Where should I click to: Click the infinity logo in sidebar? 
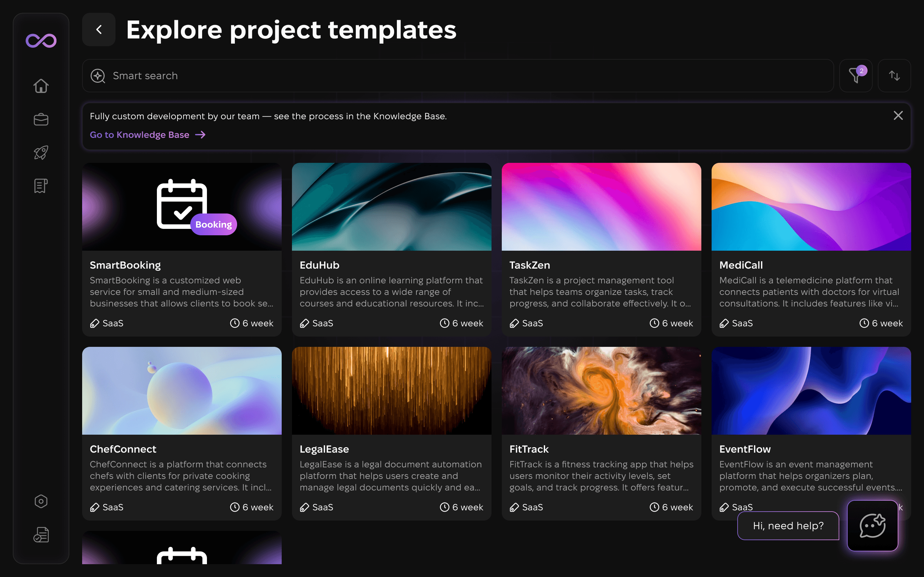tap(41, 40)
